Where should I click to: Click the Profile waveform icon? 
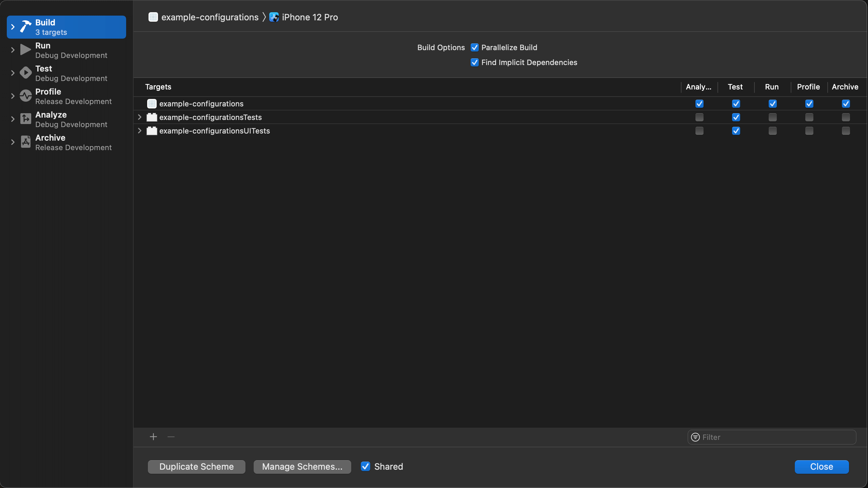(25, 96)
